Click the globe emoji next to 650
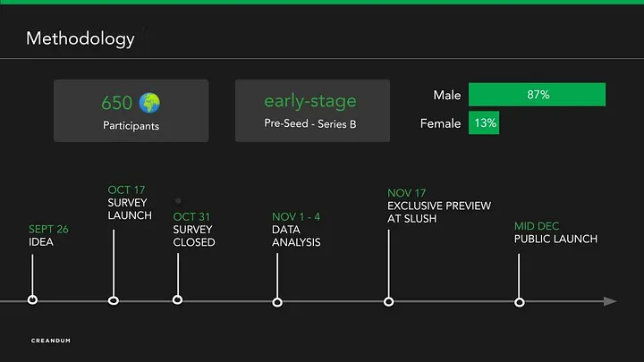This screenshot has width=644, height=362. [x=149, y=101]
